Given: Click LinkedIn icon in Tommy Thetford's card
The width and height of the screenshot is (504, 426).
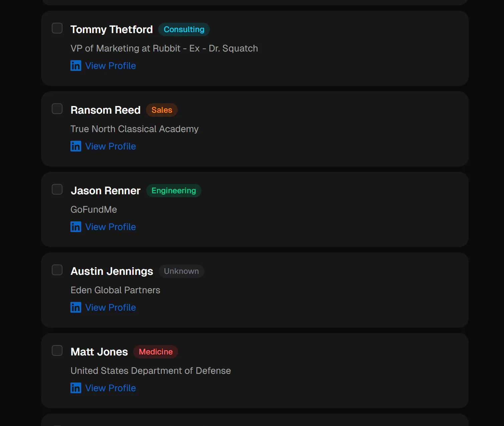Looking at the screenshot, I should pyautogui.click(x=76, y=66).
